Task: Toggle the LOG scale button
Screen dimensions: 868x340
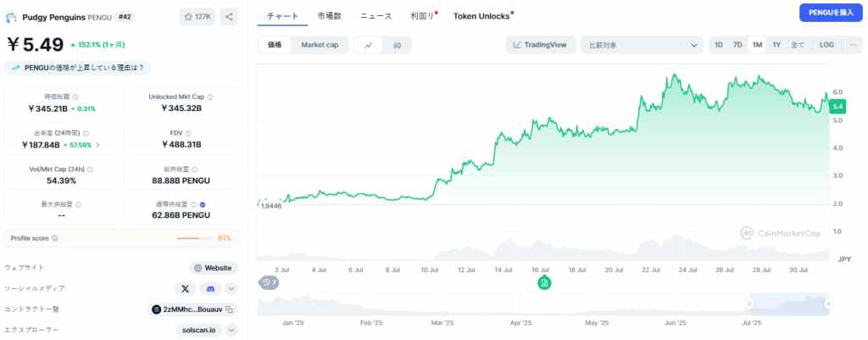Action: [x=826, y=45]
